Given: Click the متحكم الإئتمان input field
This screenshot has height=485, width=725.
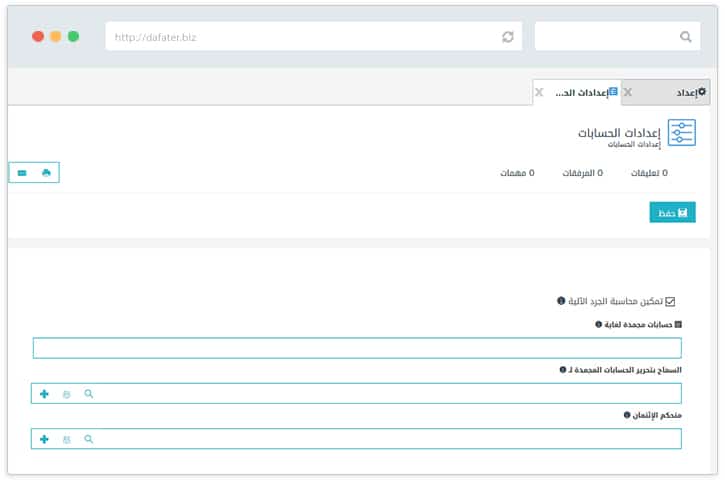Looking at the screenshot, I should (x=356, y=439).
